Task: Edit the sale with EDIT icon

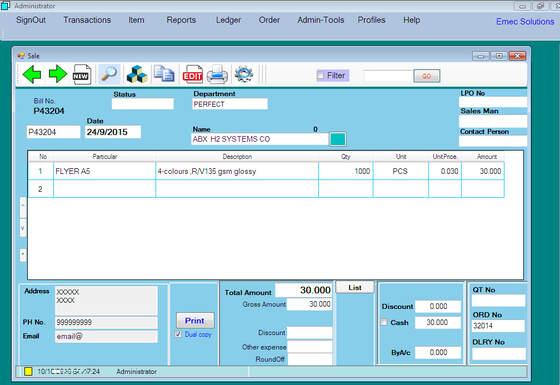Action: 192,74
